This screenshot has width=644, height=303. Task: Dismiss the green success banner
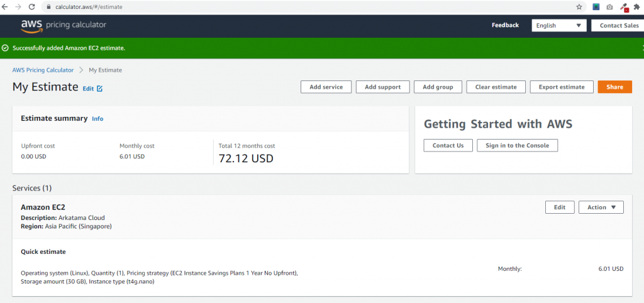click(642, 48)
